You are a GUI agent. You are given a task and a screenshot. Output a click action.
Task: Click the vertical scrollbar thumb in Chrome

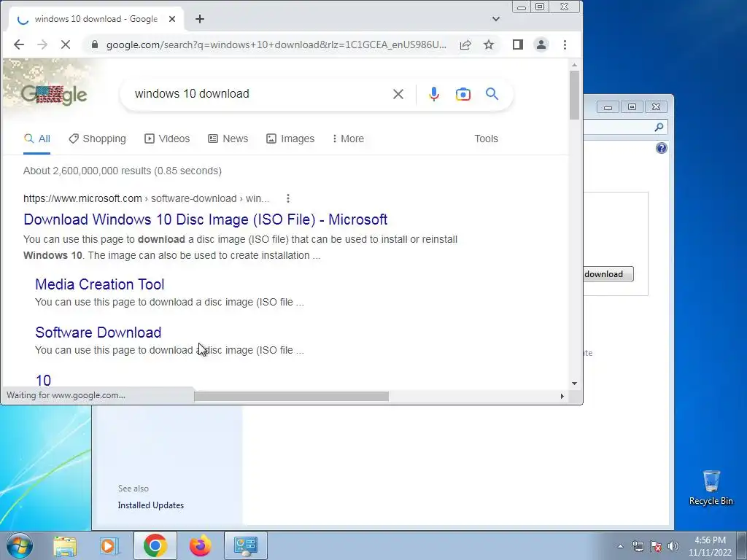tap(574, 96)
